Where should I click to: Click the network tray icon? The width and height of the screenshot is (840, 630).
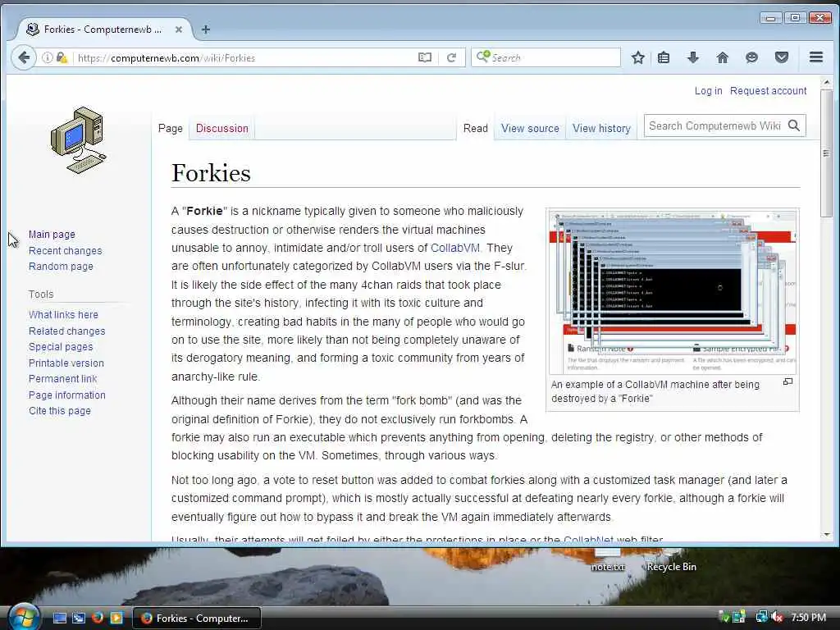(761, 617)
